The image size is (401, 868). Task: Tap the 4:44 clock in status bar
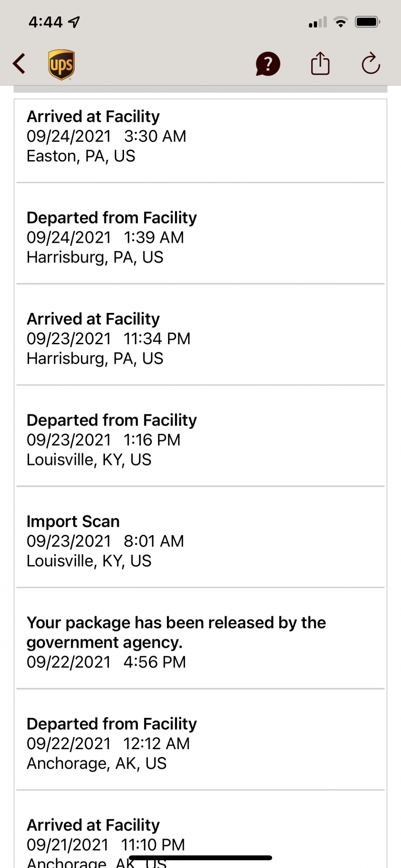[x=46, y=22]
